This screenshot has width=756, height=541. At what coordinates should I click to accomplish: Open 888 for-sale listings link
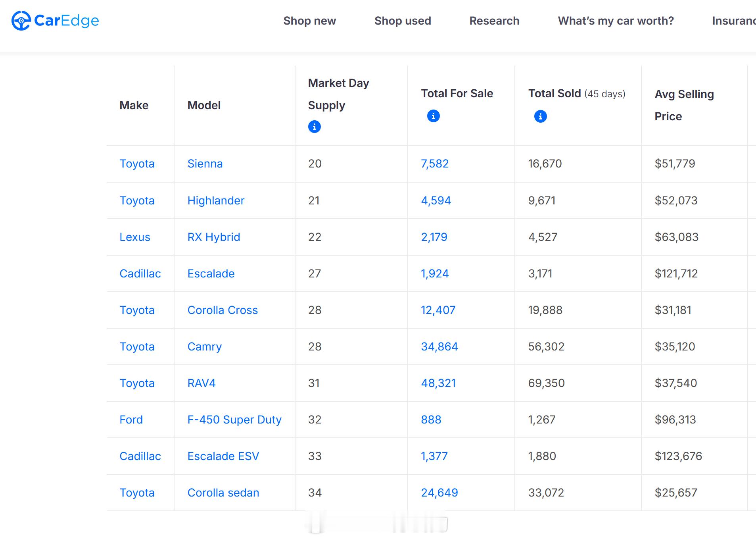431,420
